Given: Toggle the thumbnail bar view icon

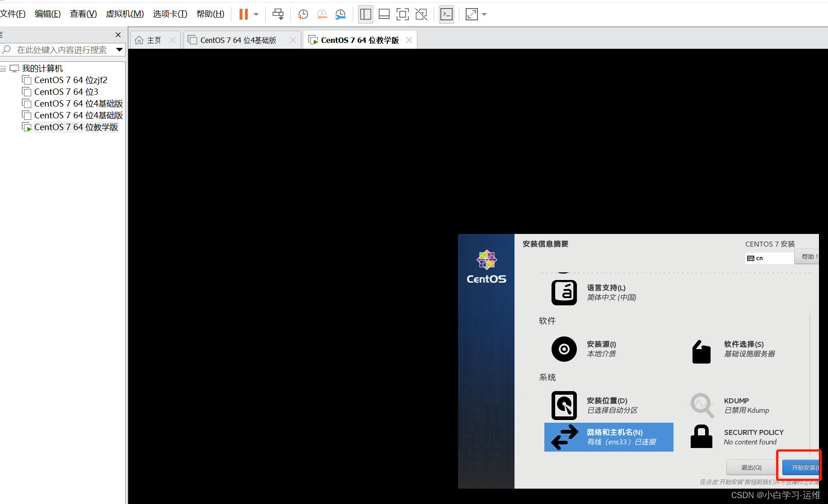Looking at the screenshot, I should [x=384, y=14].
